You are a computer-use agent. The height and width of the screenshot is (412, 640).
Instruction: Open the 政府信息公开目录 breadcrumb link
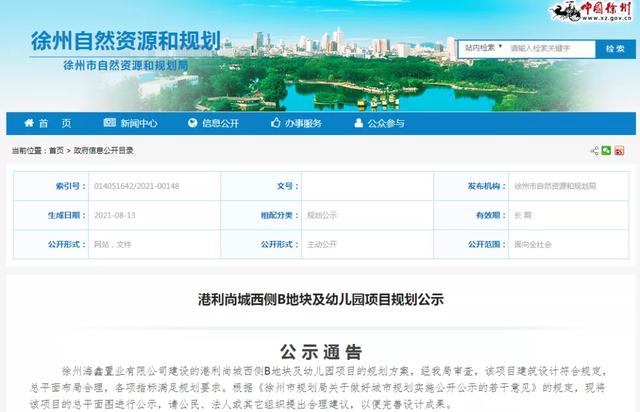(x=102, y=150)
